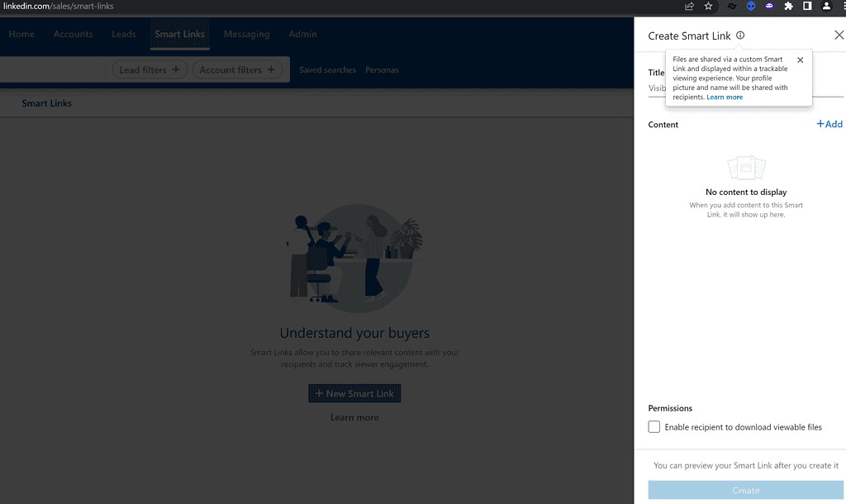
Task: Go to the Home tab
Action: pos(21,34)
